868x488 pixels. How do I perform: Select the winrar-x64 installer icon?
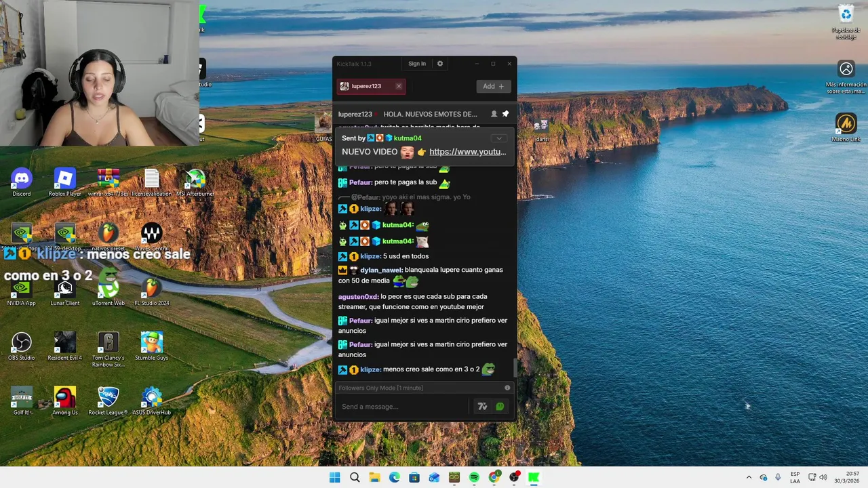108,183
